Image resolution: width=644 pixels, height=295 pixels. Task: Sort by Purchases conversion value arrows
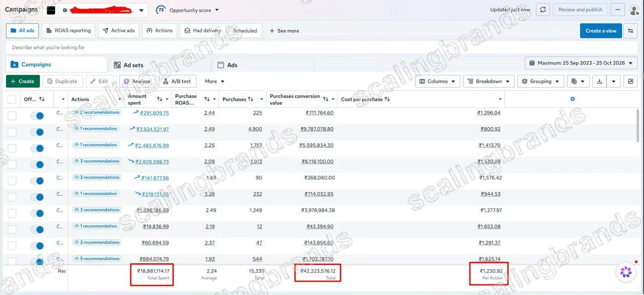pos(326,99)
